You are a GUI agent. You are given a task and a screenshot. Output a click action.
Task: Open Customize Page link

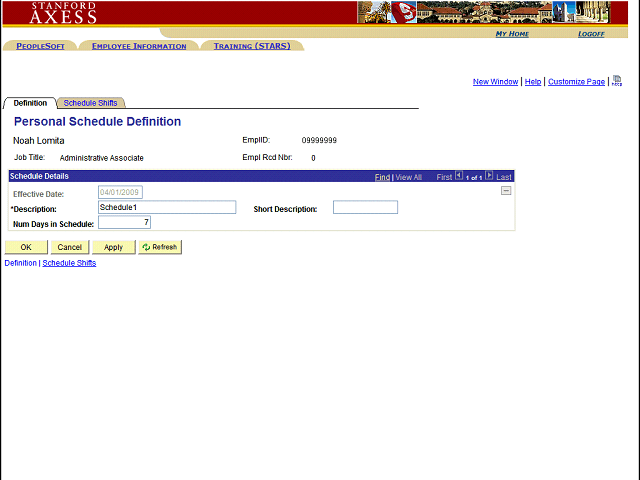tap(576, 82)
